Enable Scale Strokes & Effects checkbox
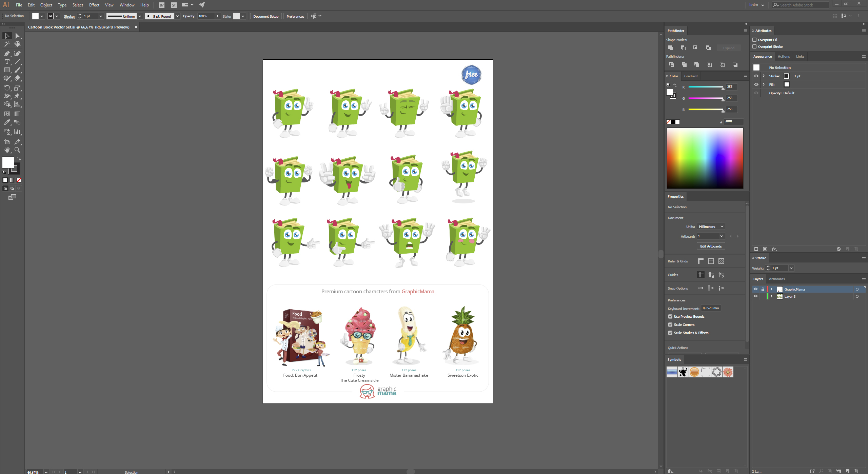 [x=671, y=333]
